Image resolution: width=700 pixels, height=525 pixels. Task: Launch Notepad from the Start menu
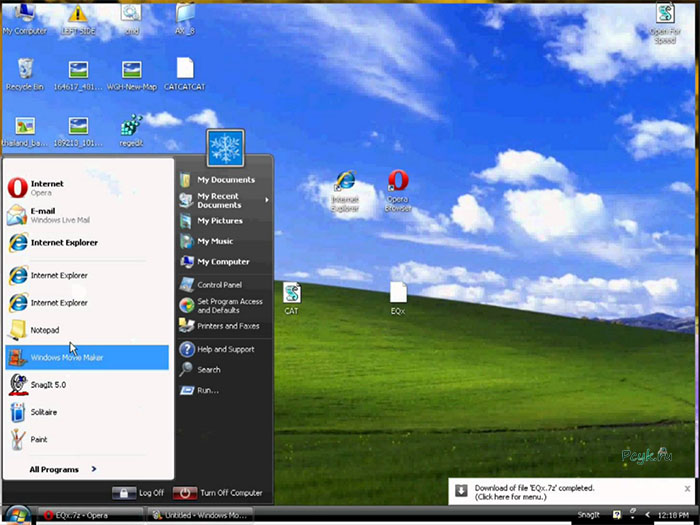(x=88, y=330)
